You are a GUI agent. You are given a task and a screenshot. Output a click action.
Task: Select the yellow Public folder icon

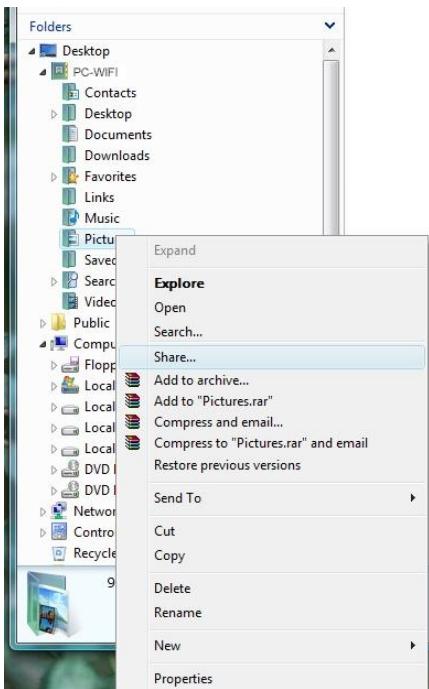tap(59, 323)
